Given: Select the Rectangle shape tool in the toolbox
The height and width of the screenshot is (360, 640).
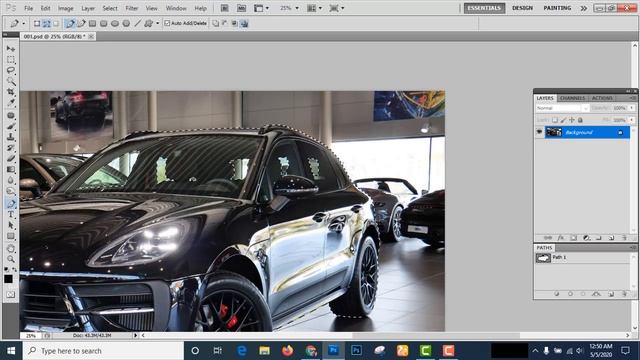Looking at the screenshot, I should (x=11, y=236).
